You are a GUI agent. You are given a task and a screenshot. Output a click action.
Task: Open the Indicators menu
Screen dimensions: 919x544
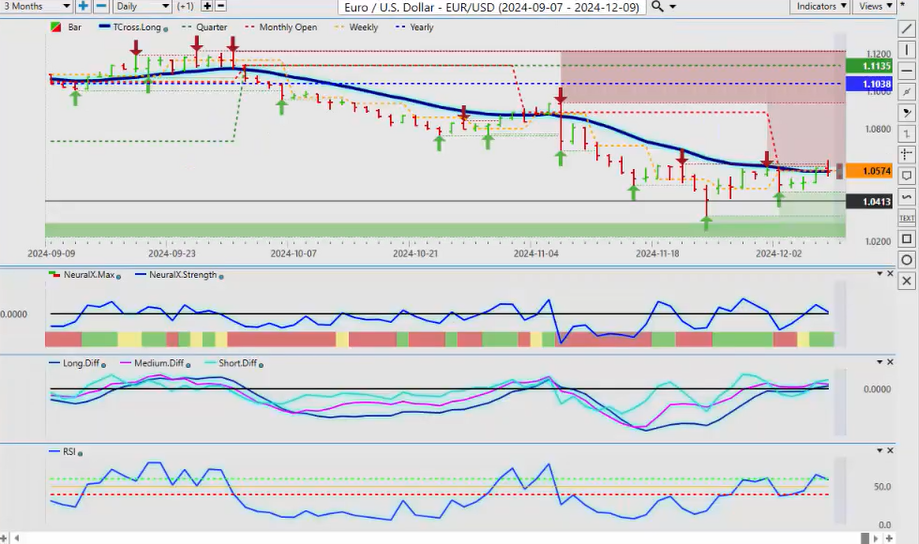[x=820, y=6]
